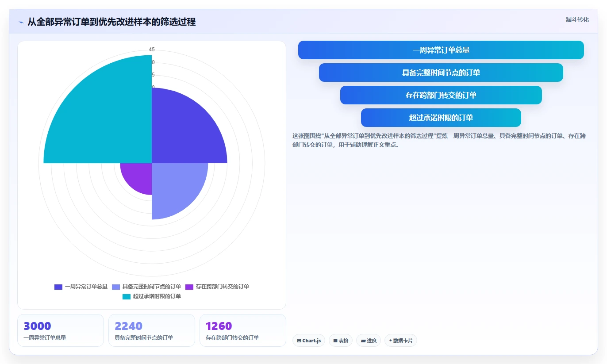Viewport: 607px width, 364px height.
Task: Click the sparkle icon inside the 数据卡片 chip
Action: point(390,341)
